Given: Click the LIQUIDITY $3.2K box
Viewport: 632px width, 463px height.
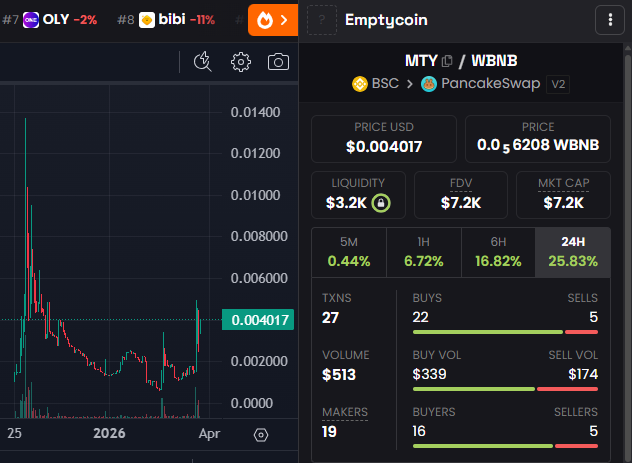Looking at the screenshot, I should (x=358, y=195).
